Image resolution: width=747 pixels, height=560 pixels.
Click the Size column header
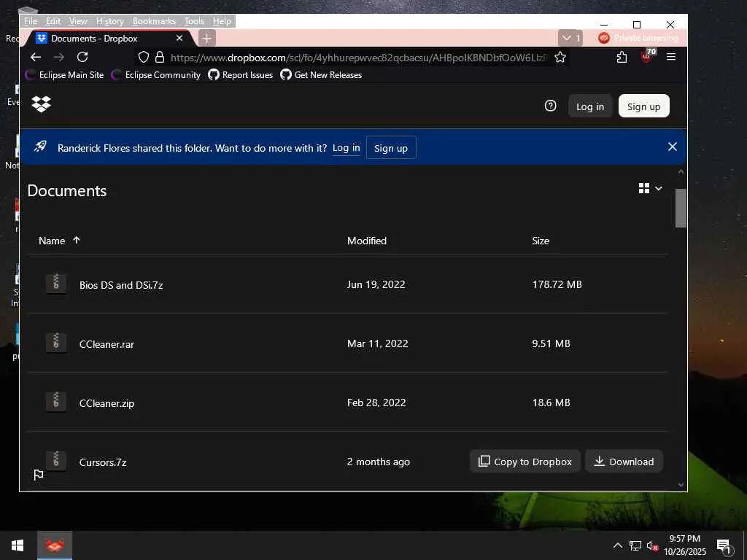(x=541, y=241)
